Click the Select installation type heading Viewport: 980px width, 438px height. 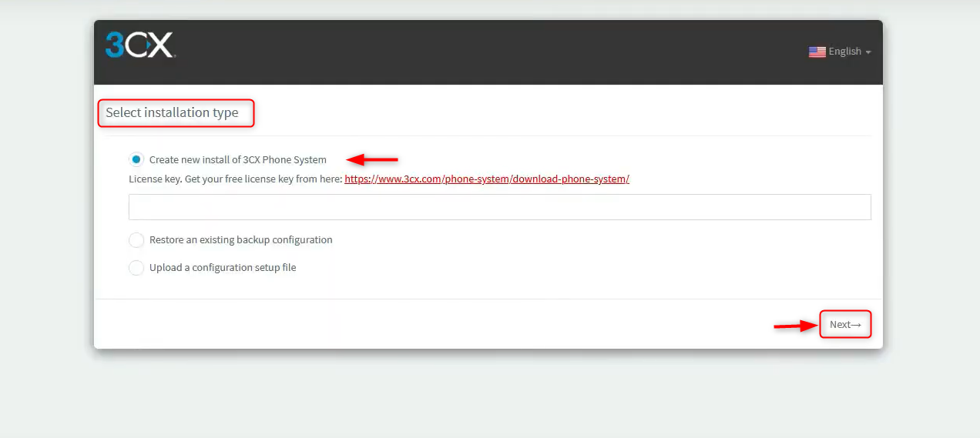[172, 112]
